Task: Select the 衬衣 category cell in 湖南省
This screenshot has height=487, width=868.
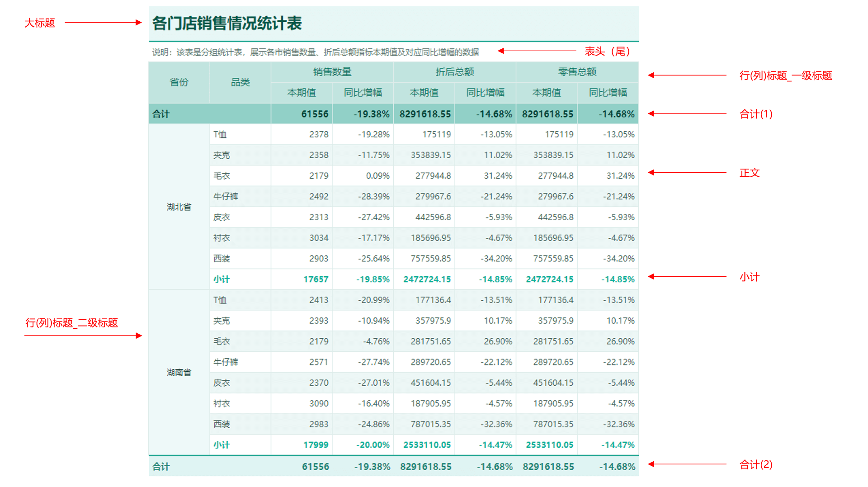Action: [x=240, y=403]
